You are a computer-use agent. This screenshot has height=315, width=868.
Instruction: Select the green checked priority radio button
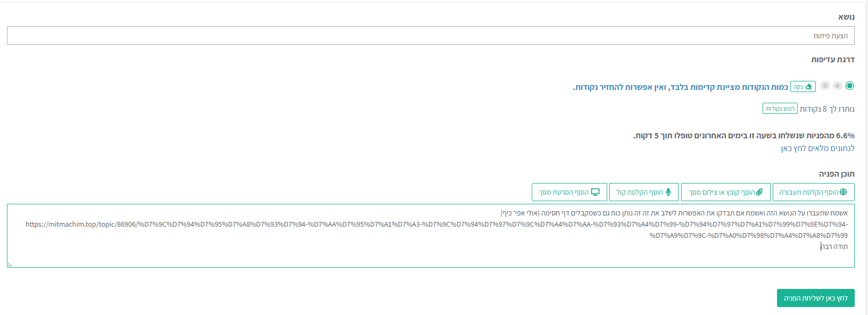pos(849,86)
